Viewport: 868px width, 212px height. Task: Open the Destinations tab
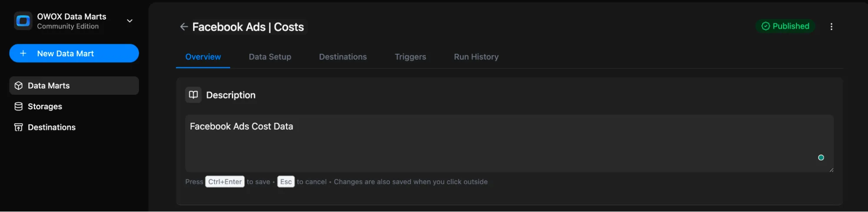click(343, 57)
